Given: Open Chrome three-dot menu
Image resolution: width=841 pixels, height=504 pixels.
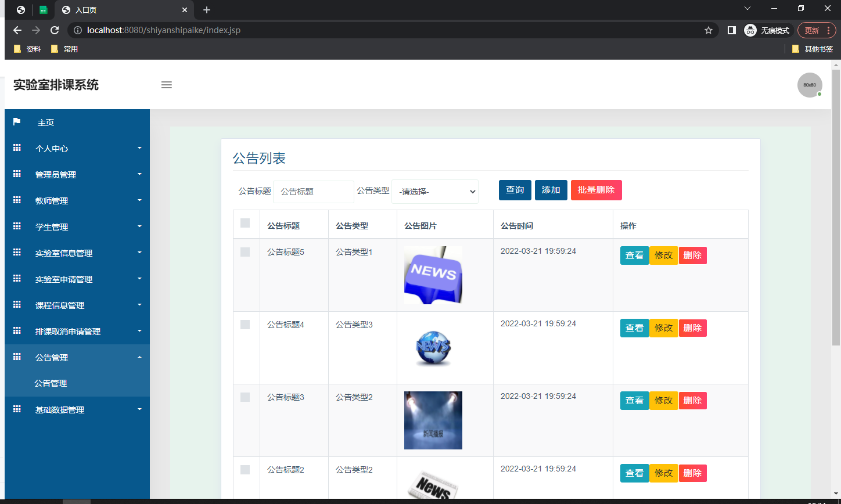Looking at the screenshot, I should click(x=828, y=30).
